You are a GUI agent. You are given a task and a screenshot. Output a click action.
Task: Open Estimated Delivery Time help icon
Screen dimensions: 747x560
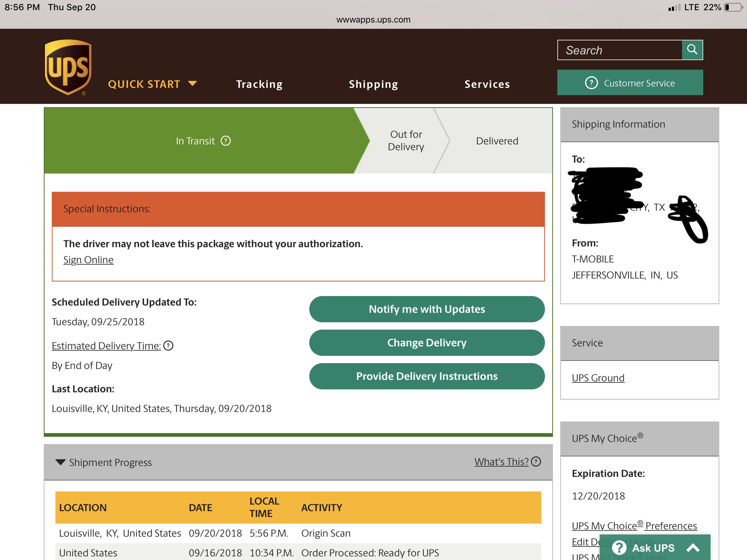(x=168, y=346)
